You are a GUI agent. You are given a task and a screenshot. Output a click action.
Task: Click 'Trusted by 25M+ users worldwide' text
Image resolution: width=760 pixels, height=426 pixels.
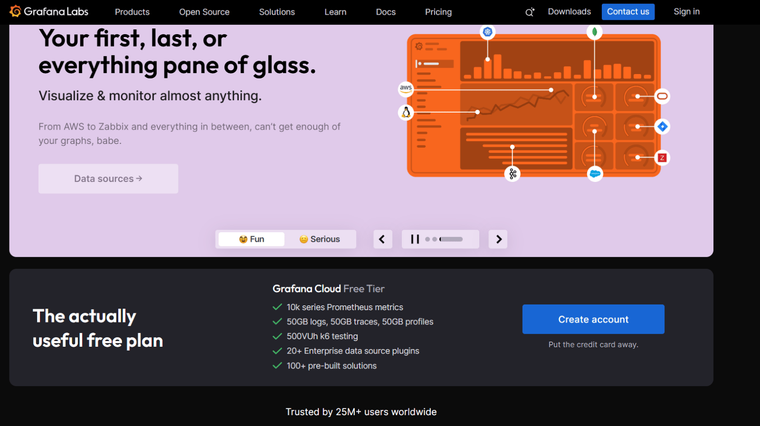click(x=361, y=412)
